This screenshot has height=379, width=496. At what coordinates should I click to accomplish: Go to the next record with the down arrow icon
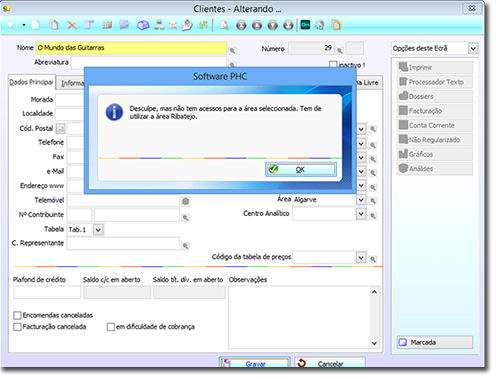click(273, 25)
